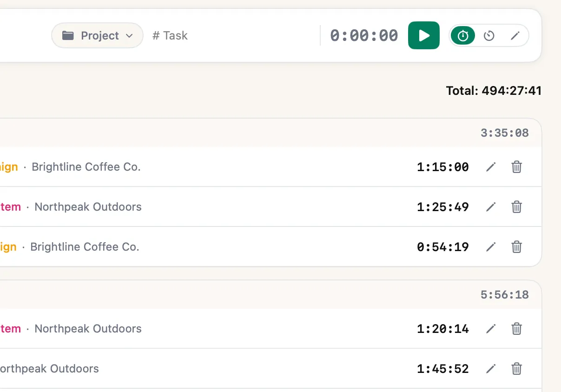The height and width of the screenshot is (392, 561).
Task: Click Northpeak Outdoors in the 1:25:49 row
Action: [88, 207]
